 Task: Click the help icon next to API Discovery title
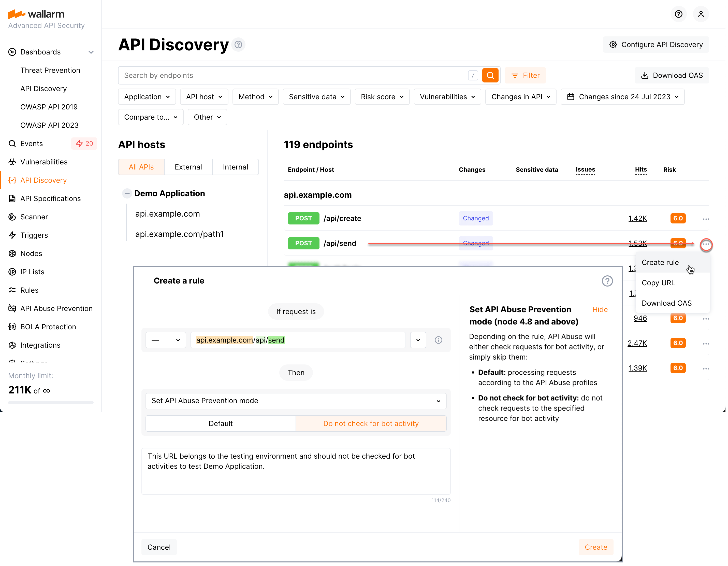pyautogui.click(x=238, y=44)
